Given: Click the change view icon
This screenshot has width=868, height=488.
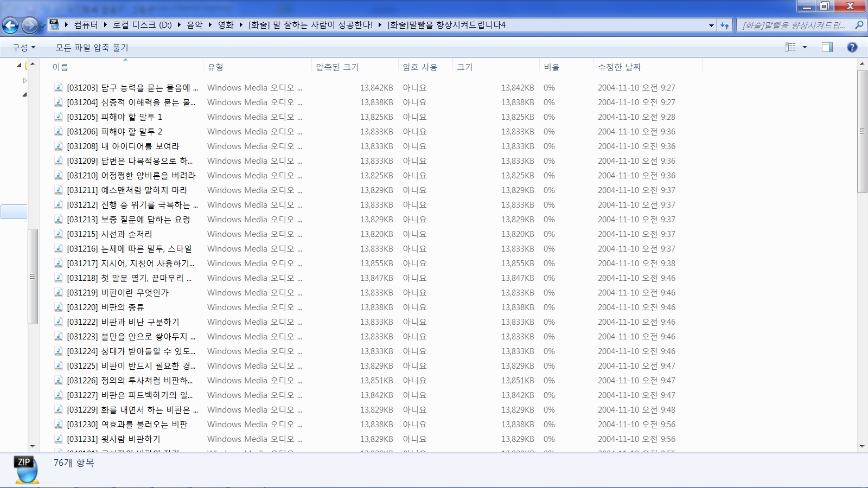Looking at the screenshot, I should coord(790,47).
